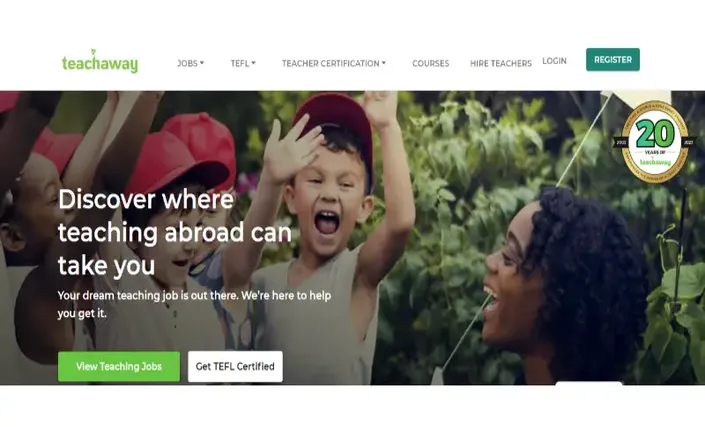Click the LOGIN link

[x=554, y=61]
